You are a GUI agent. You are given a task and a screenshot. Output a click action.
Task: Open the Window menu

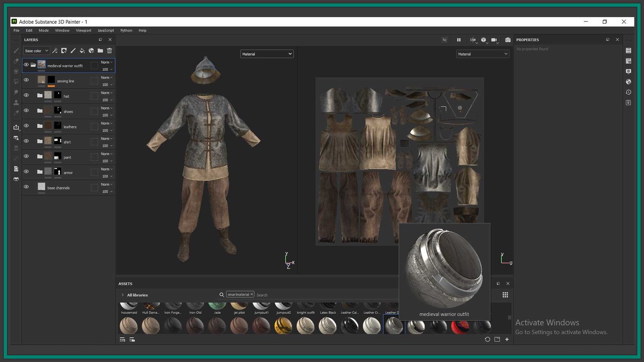pos(62,31)
